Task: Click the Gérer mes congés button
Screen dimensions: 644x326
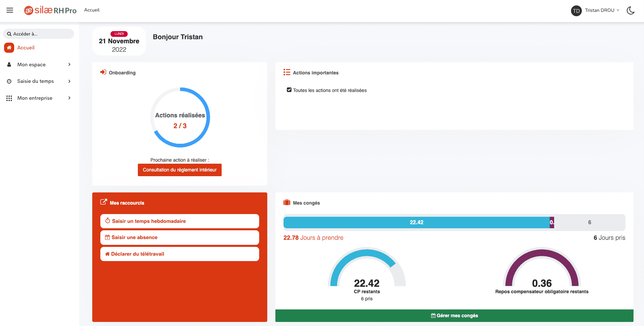Action: 454,315
